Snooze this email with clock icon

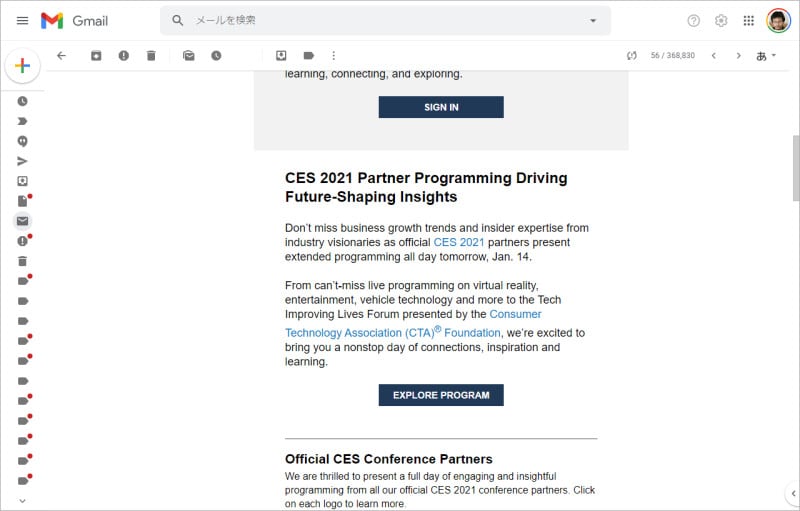pos(216,56)
